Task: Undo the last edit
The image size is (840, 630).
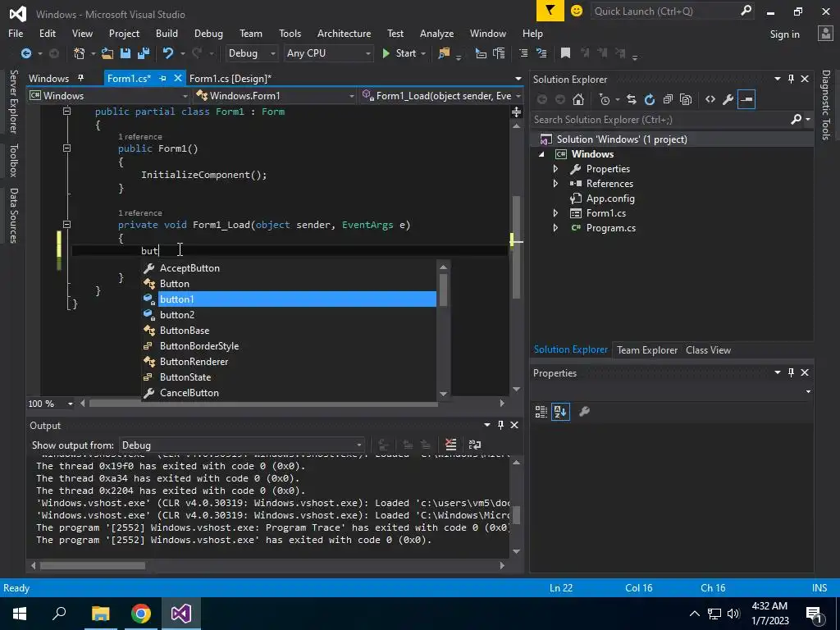Action: (168, 53)
